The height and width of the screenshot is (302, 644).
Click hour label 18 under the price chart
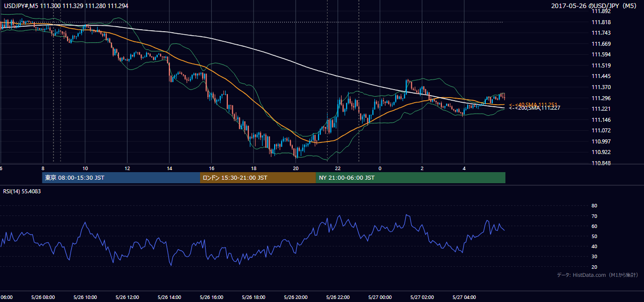254,168
